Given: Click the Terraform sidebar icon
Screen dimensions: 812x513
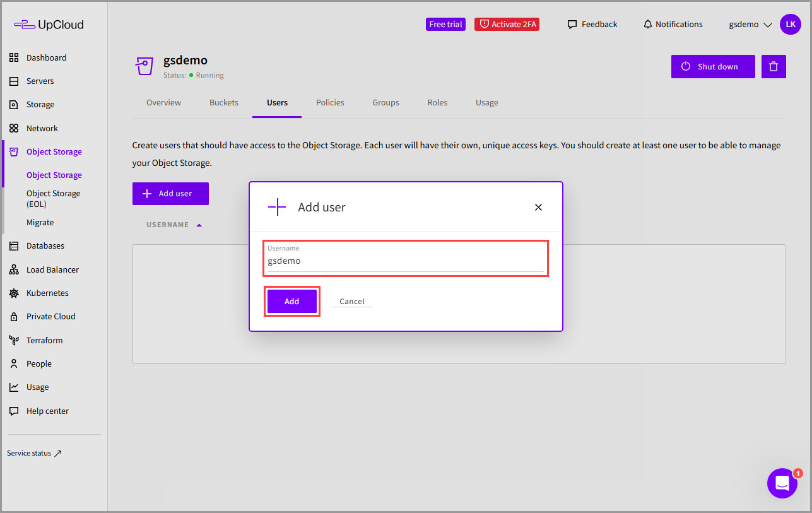Looking at the screenshot, I should [x=14, y=340].
